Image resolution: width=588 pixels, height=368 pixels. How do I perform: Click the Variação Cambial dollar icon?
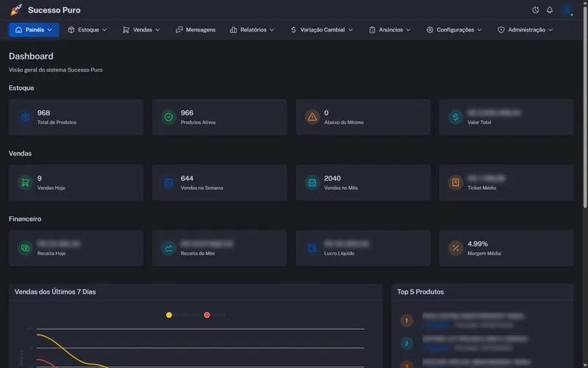(293, 29)
